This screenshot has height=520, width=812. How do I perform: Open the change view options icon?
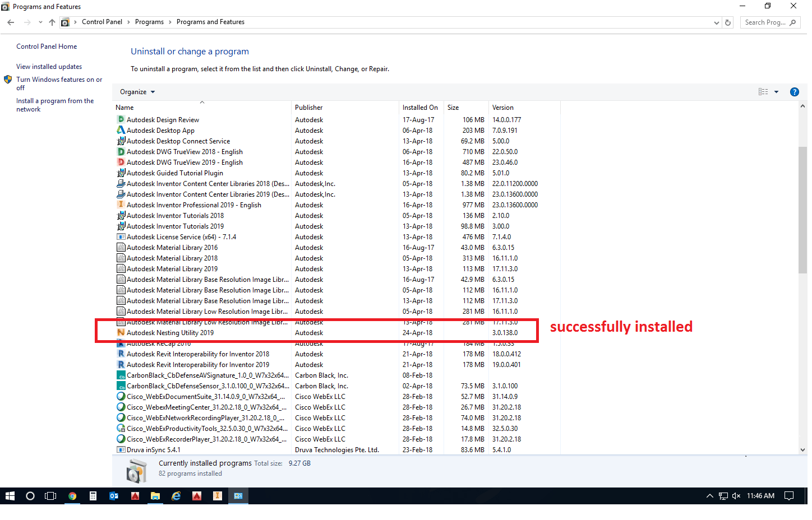click(763, 92)
